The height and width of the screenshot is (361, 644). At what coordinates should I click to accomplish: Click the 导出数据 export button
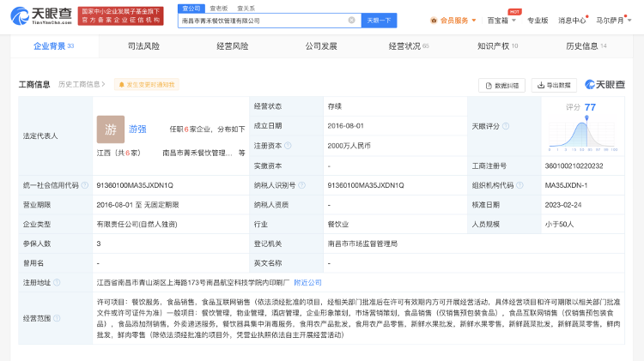(554, 85)
